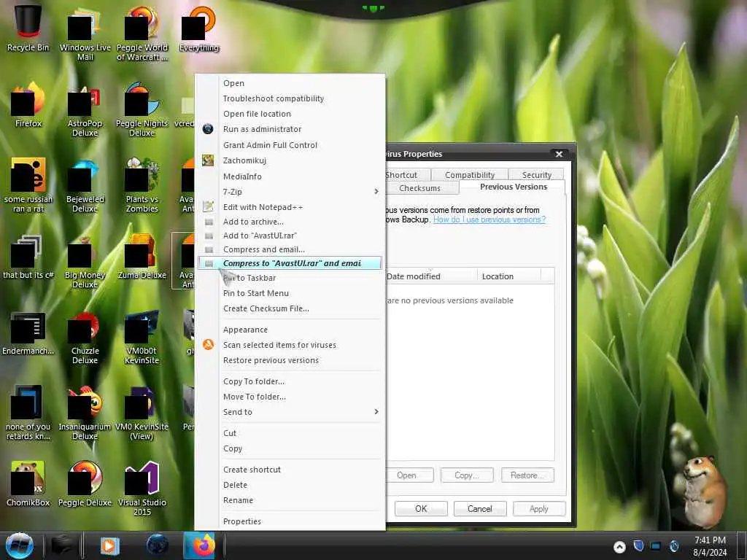Choose Open file location
Screen dimensions: 747x560
click(x=290, y=113)
